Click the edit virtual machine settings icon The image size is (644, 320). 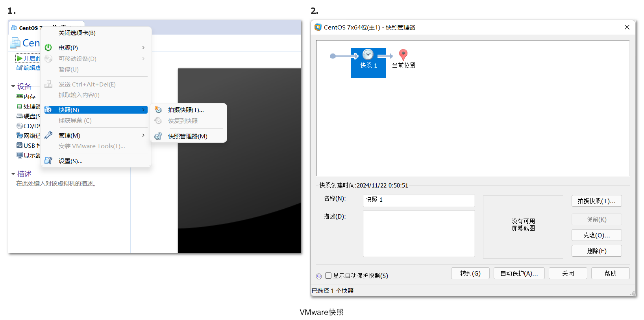pyautogui.click(x=19, y=68)
